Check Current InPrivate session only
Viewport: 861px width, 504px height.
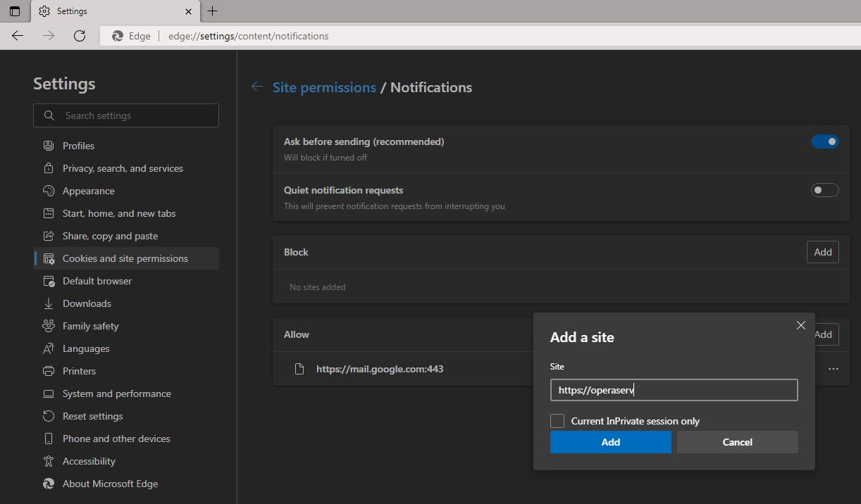(557, 421)
